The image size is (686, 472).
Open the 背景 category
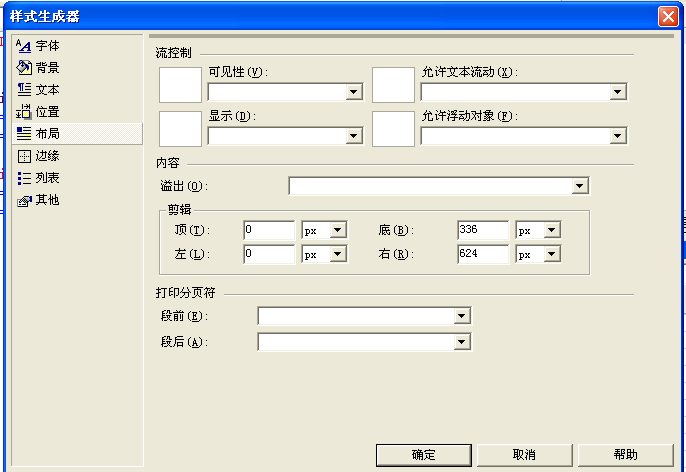click(x=47, y=67)
